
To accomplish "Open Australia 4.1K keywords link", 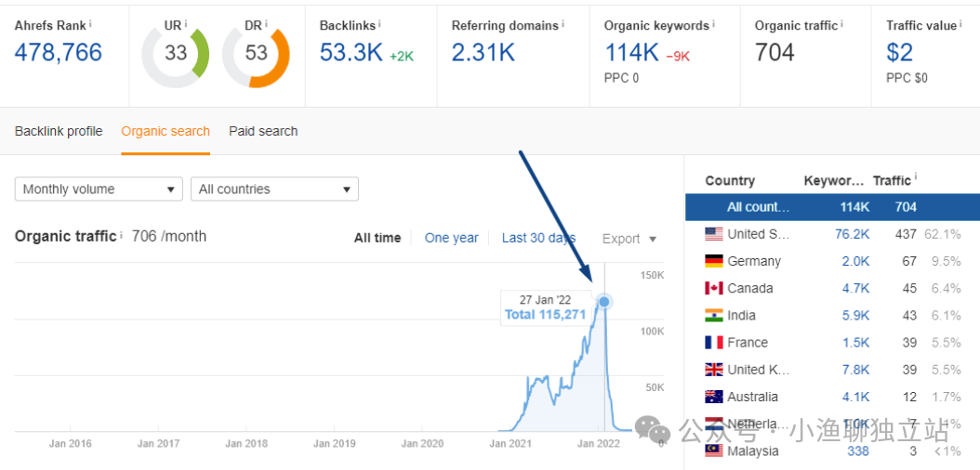I will [x=855, y=397].
